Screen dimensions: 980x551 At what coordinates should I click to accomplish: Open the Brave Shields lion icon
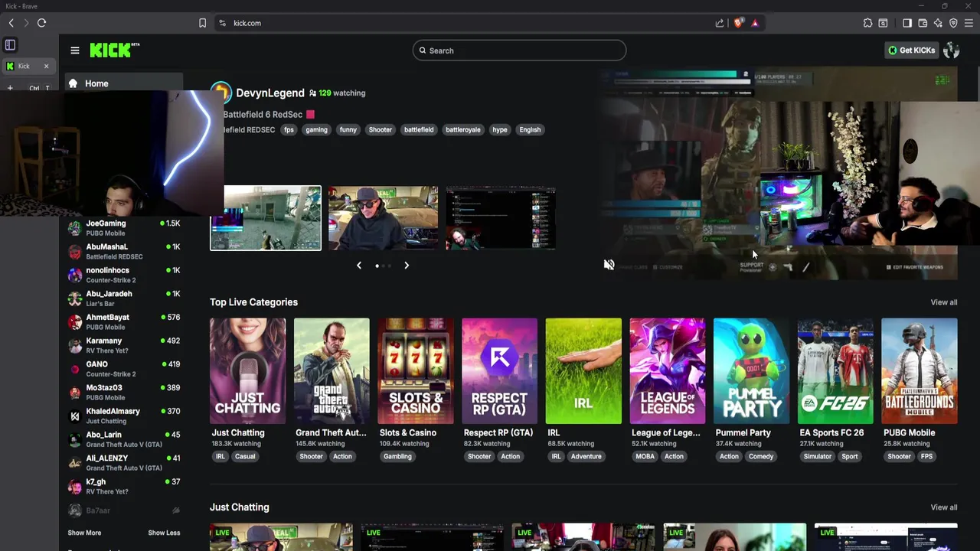[738, 23]
